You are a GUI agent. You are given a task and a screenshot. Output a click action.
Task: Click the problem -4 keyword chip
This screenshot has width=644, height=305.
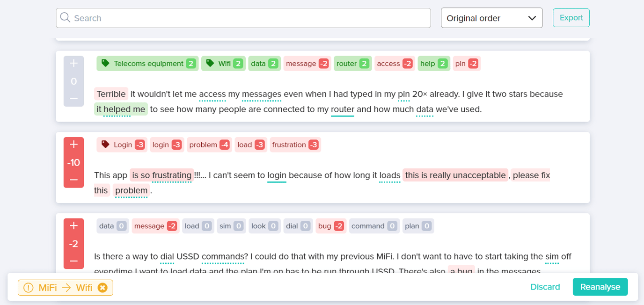coord(209,145)
